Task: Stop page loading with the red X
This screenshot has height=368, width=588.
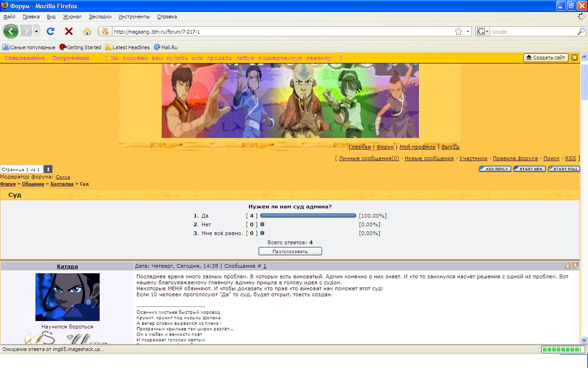Action: tap(69, 31)
